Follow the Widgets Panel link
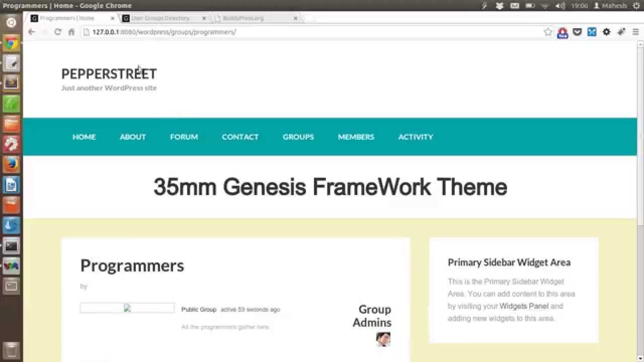This screenshot has height=362, width=644. pos(524,306)
